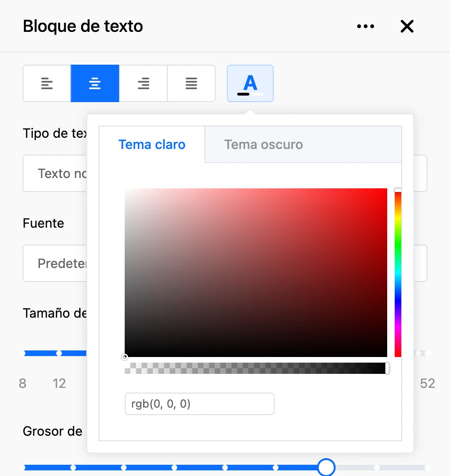Screen dimensions: 450x476
Task: Click the alpha transparency slider bar
Action: click(255, 368)
